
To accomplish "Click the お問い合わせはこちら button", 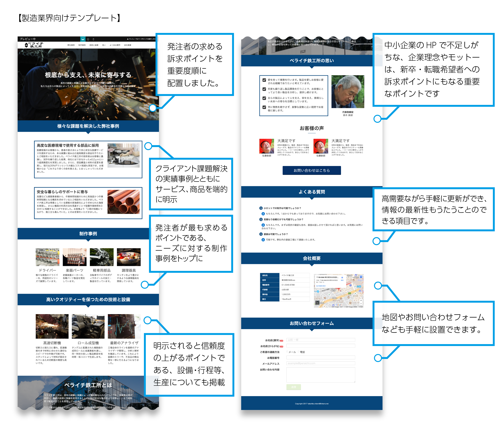I will pyautogui.click(x=312, y=170).
